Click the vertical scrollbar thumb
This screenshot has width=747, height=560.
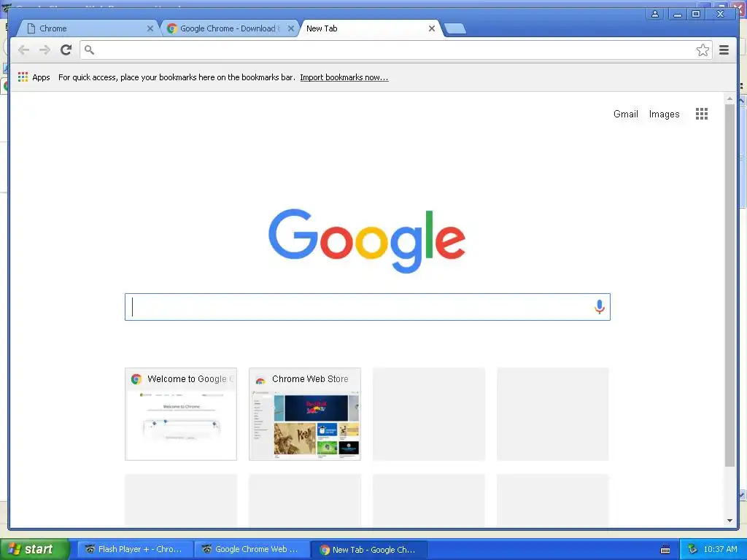pyautogui.click(x=729, y=285)
